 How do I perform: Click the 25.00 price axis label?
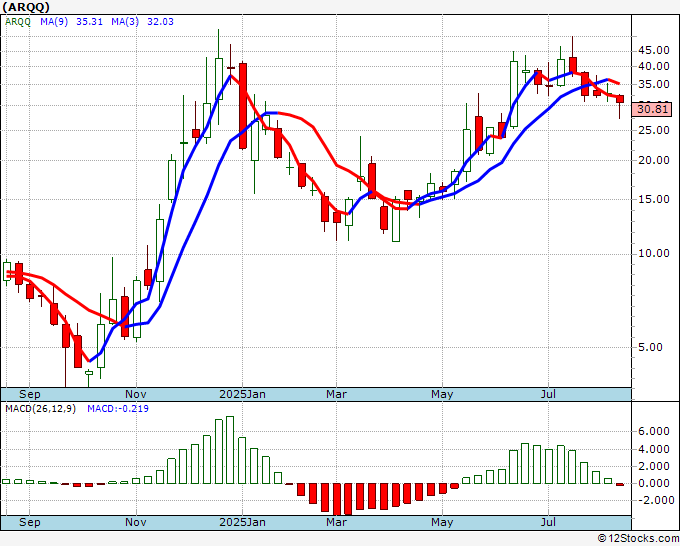654,130
